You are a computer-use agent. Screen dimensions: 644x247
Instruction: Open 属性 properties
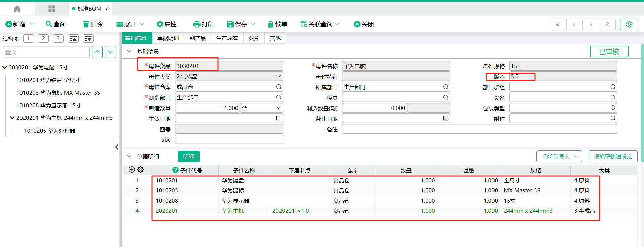pos(167,24)
